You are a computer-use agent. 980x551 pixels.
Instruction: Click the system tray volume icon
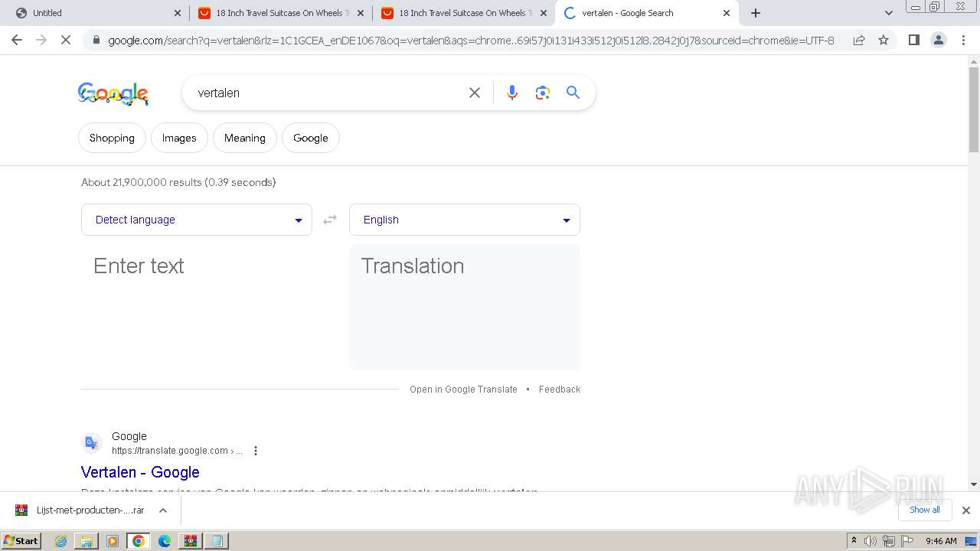pos(871,541)
